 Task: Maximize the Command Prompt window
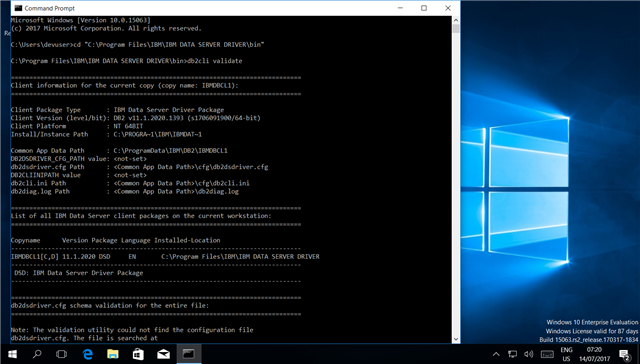tap(424, 8)
